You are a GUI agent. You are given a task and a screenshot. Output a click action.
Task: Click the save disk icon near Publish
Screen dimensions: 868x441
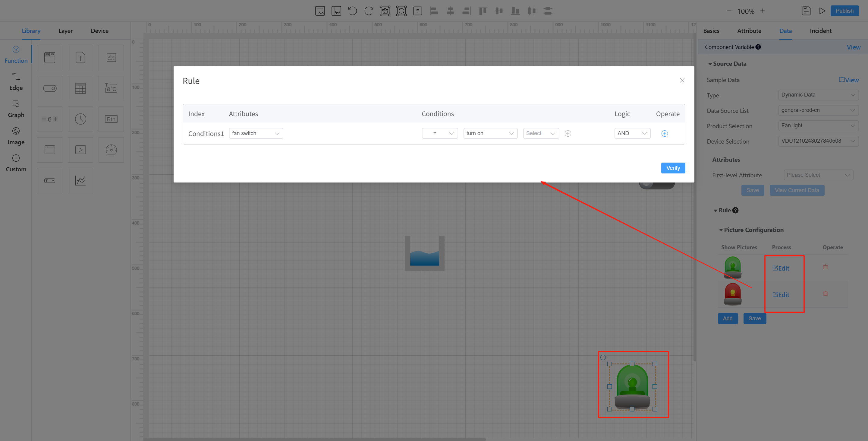pyautogui.click(x=806, y=11)
